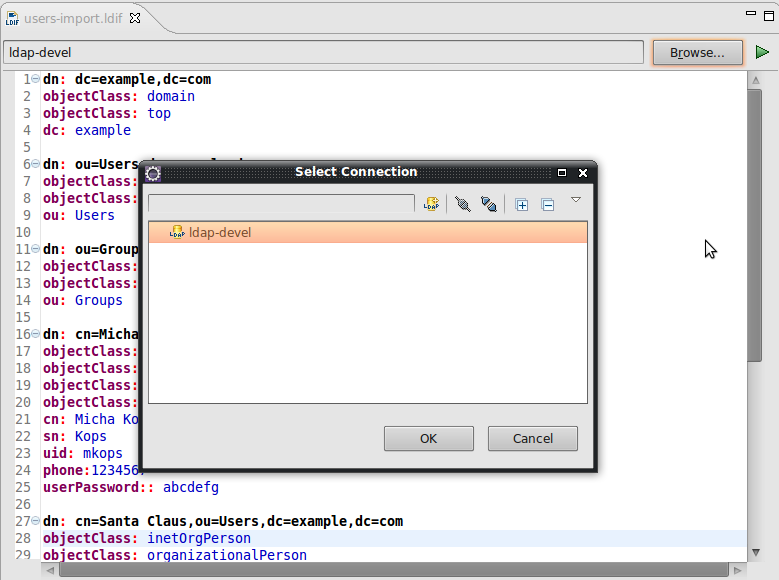Collapse the dc=example,dc=com record on line 1
The width and height of the screenshot is (779, 580).
[36, 79]
